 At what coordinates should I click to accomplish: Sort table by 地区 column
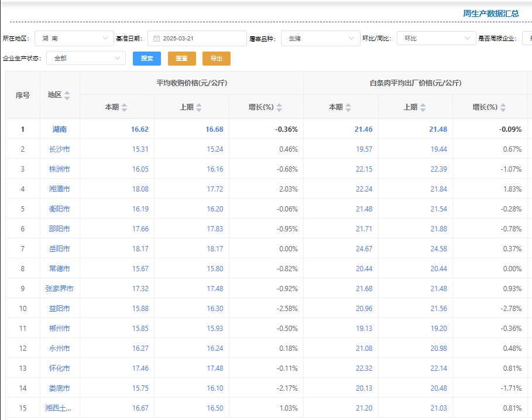point(67,95)
